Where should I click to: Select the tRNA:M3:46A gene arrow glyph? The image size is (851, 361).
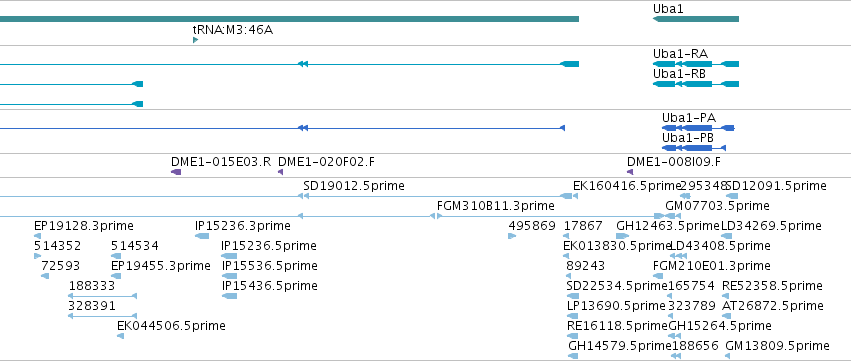pos(195,40)
